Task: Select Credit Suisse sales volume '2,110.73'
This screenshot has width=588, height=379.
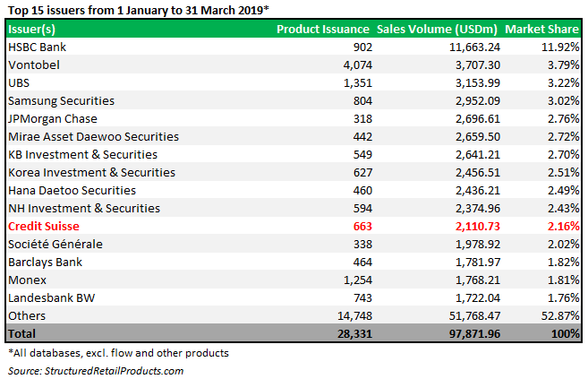Action: (x=478, y=227)
